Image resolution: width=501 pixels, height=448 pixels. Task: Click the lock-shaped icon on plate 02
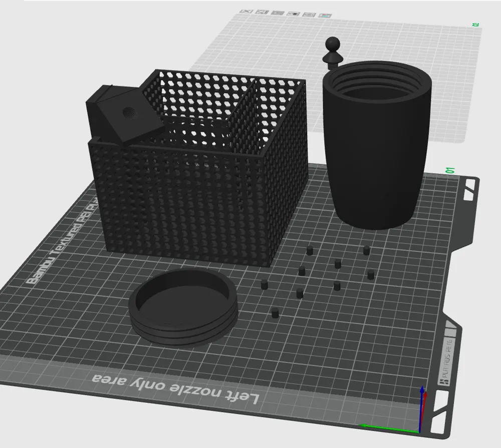293,14
